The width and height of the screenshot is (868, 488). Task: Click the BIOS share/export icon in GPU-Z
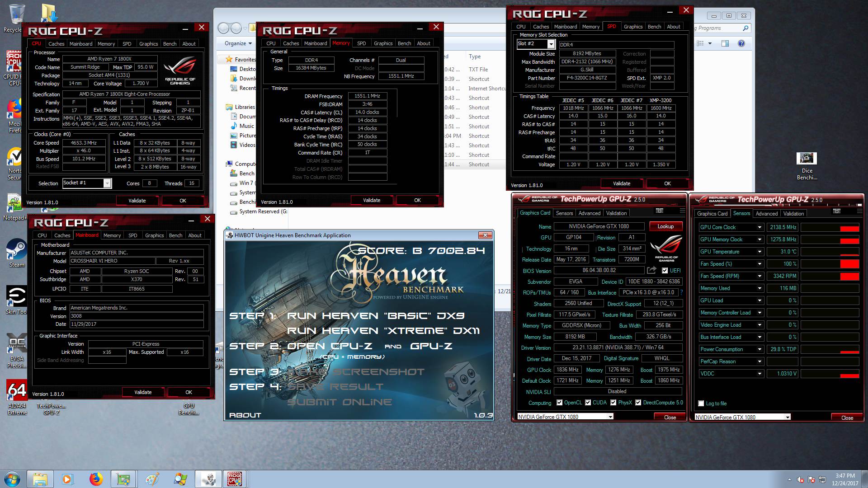(x=651, y=270)
